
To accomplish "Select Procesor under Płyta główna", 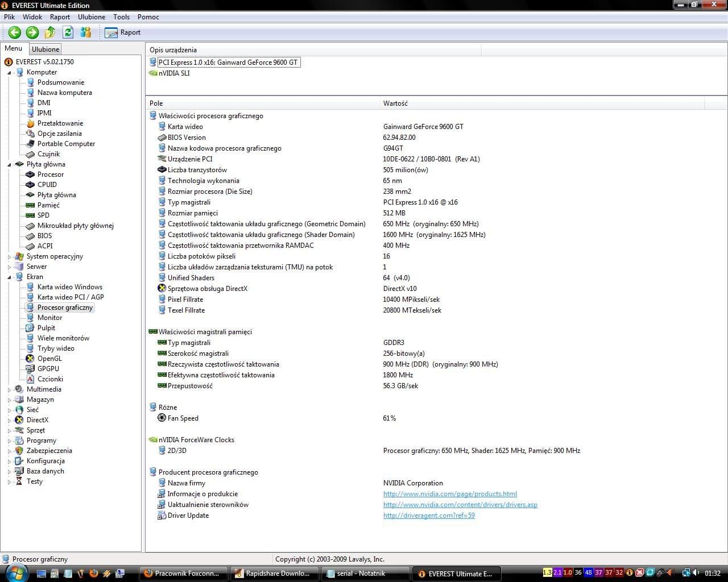I will (x=50, y=174).
